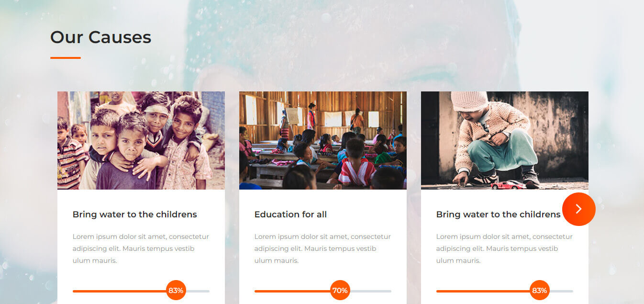Screen dimensions: 644x304
Task: Click the first card's Lorem ipsum description
Action: coord(141,248)
